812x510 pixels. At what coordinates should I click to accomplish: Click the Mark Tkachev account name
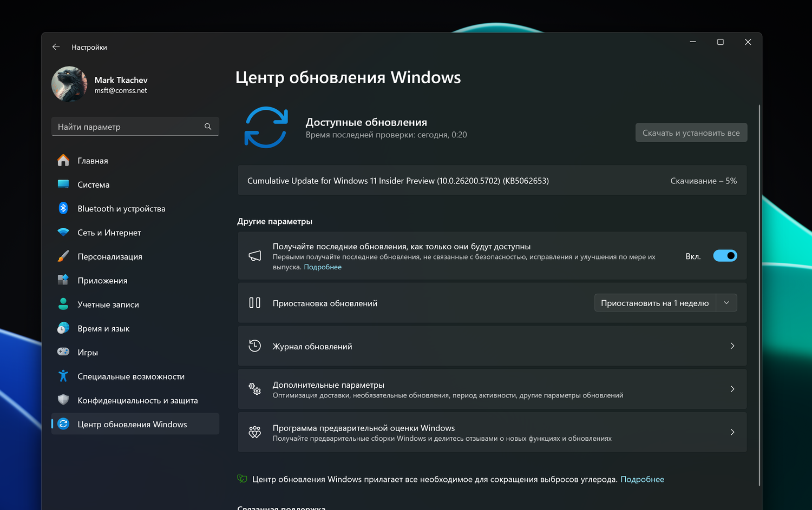pos(121,80)
